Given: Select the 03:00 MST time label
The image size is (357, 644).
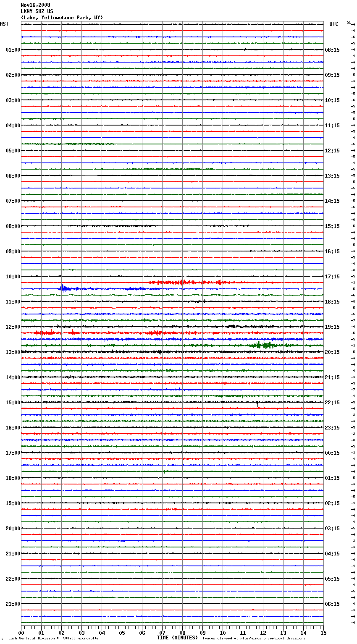Looking at the screenshot, I should pyautogui.click(x=13, y=100).
